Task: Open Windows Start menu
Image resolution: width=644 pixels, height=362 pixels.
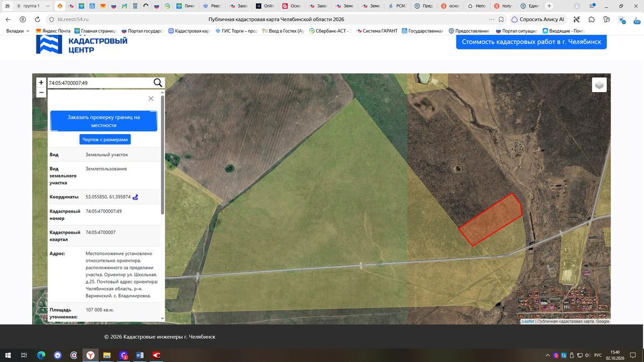Action: tap(8, 355)
